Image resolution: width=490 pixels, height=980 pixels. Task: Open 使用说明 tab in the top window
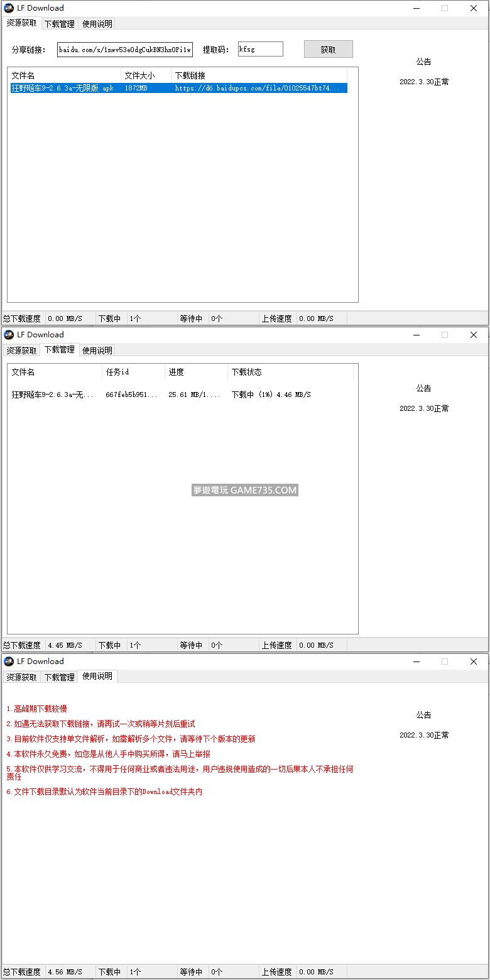(97, 24)
